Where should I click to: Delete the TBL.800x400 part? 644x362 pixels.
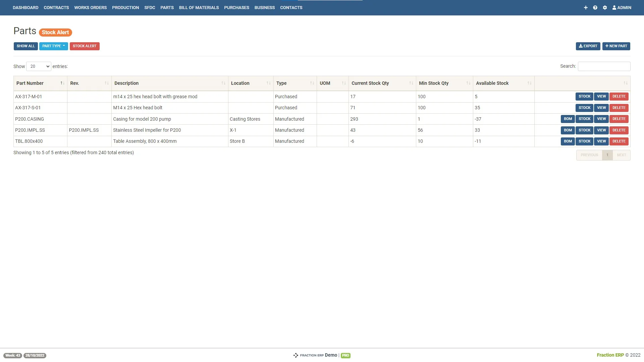tap(619, 141)
